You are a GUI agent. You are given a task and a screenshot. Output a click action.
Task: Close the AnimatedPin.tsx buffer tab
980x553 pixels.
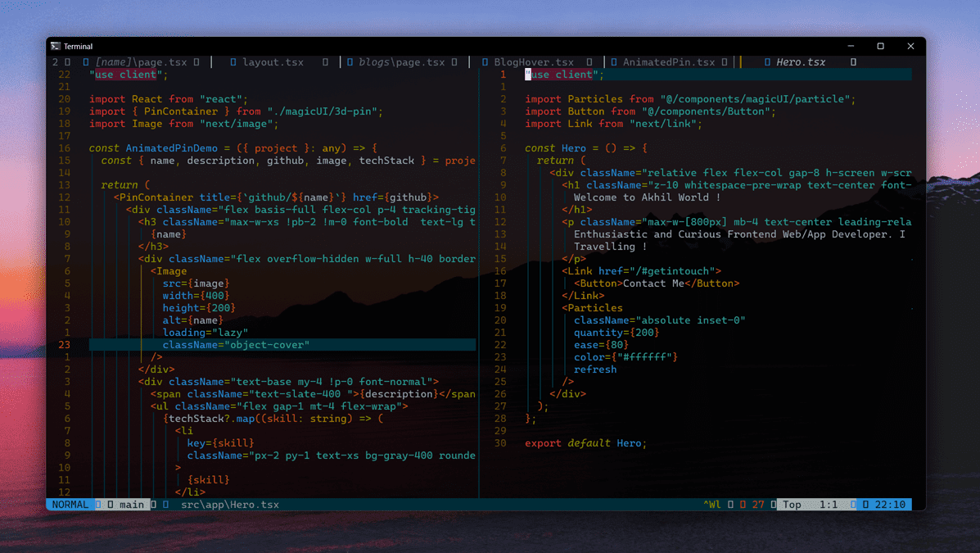(x=725, y=62)
